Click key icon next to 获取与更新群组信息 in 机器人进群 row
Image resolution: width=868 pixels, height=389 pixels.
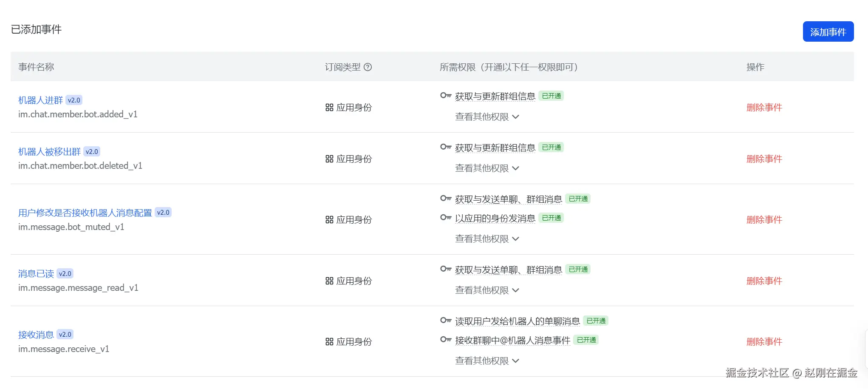point(445,96)
